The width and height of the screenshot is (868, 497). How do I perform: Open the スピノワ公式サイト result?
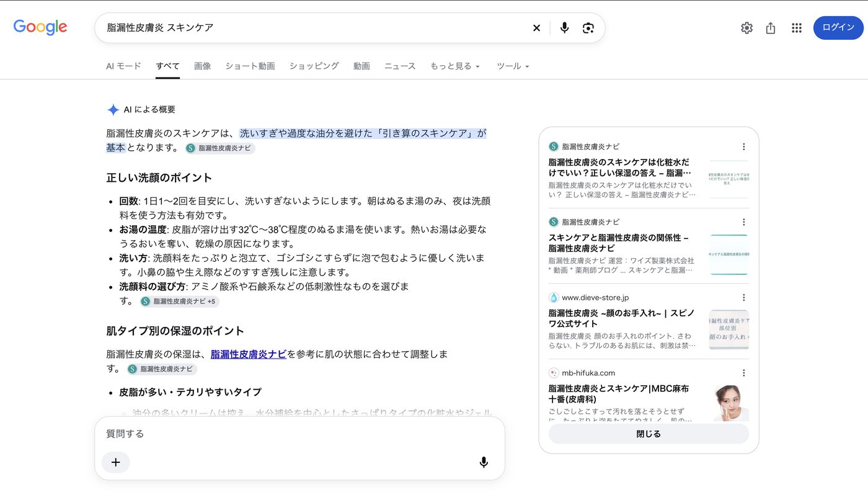point(622,318)
